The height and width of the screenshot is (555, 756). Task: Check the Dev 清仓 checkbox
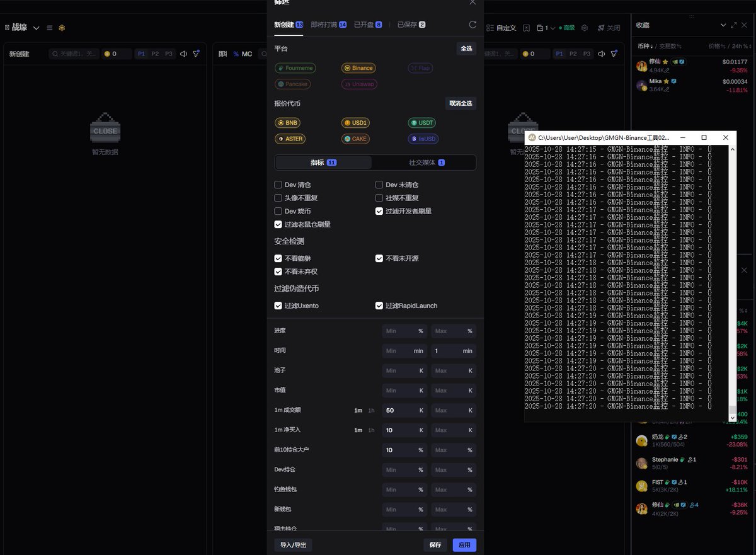(x=278, y=185)
